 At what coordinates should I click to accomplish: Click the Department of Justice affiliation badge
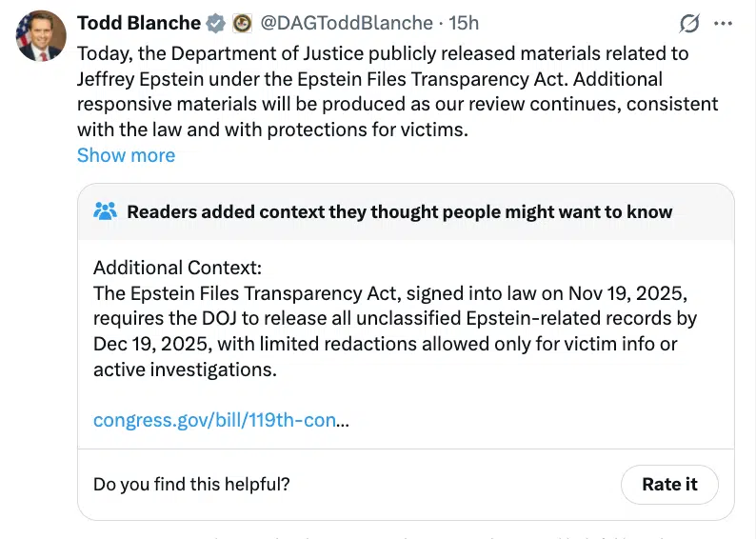coord(242,22)
